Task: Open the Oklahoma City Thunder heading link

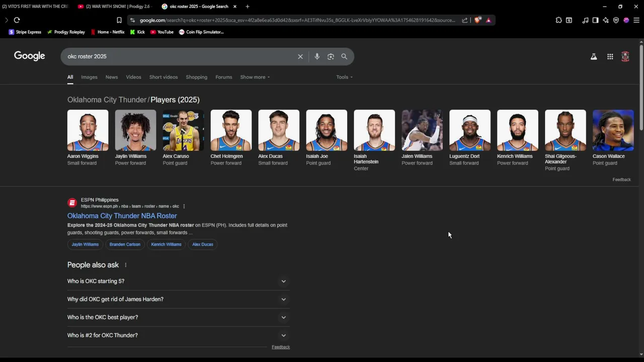Action: click(107, 100)
